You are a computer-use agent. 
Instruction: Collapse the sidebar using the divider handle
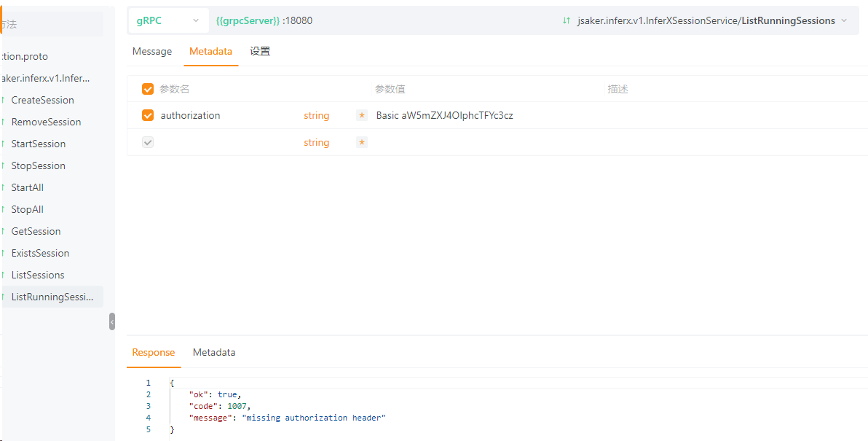click(x=112, y=321)
